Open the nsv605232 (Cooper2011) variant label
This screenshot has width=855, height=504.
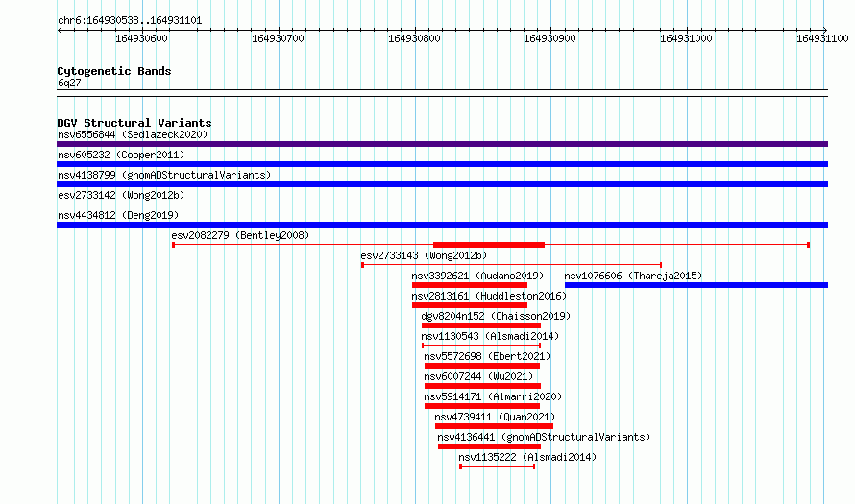tap(121, 155)
